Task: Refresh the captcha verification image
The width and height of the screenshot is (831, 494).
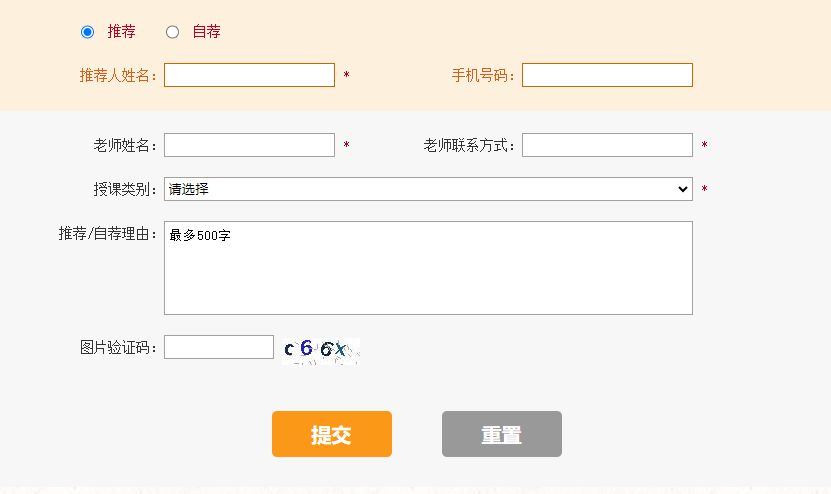Action: [x=321, y=349]
